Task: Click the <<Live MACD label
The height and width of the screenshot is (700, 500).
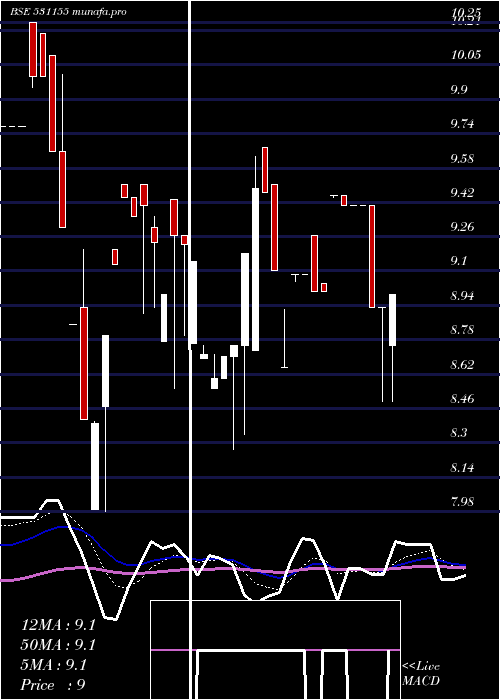Action: pos(421,673)
